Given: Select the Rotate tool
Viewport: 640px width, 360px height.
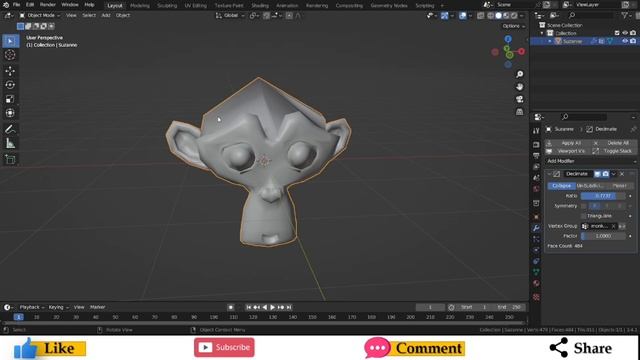Looking at the screenshot, I should [x=10, y=85].
